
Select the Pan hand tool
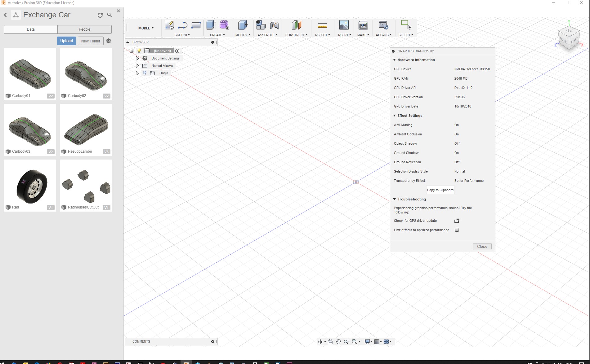[338, 342]
